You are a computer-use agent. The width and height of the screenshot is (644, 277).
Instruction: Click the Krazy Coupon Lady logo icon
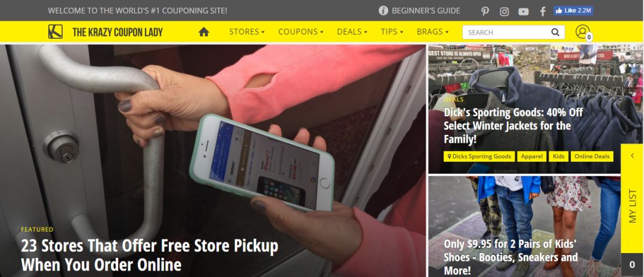(55, 32)
